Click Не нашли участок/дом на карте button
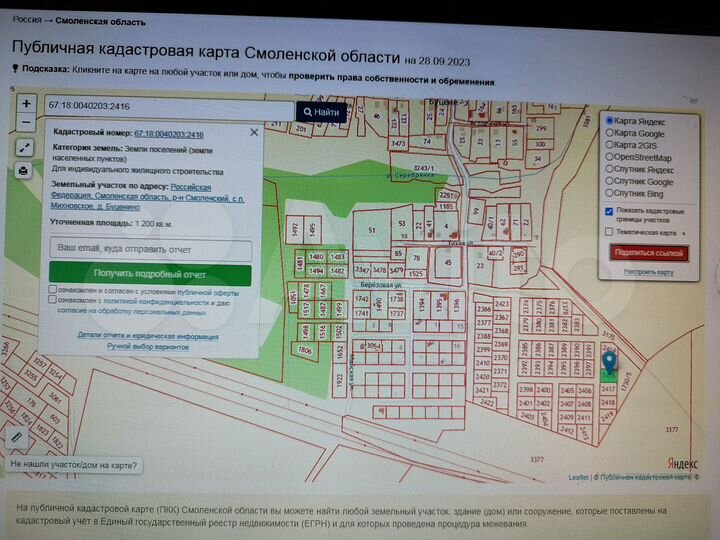 point(73,465)
